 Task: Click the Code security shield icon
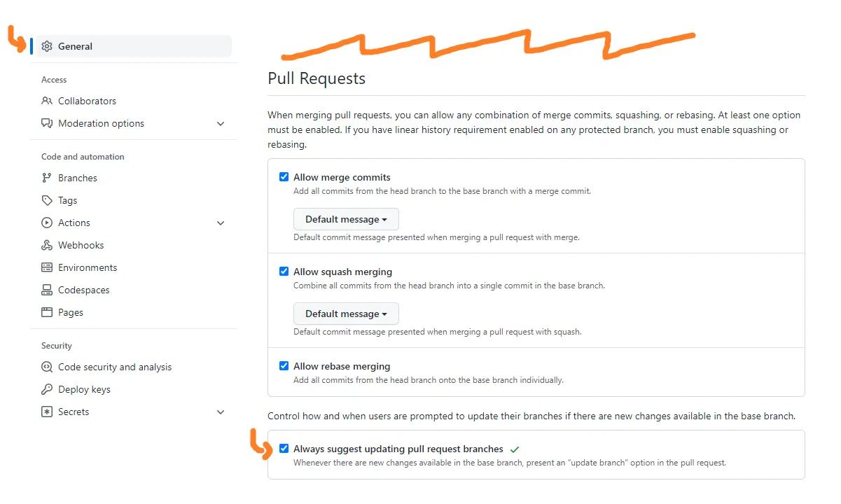pos(47,367)
